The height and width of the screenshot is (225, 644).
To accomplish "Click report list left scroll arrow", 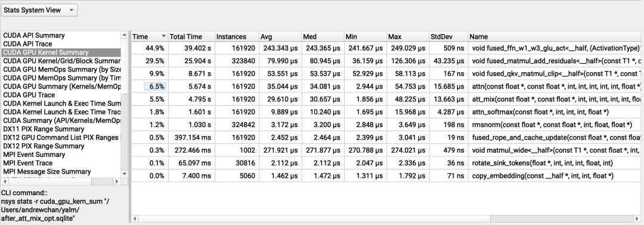I will (4, 181).
